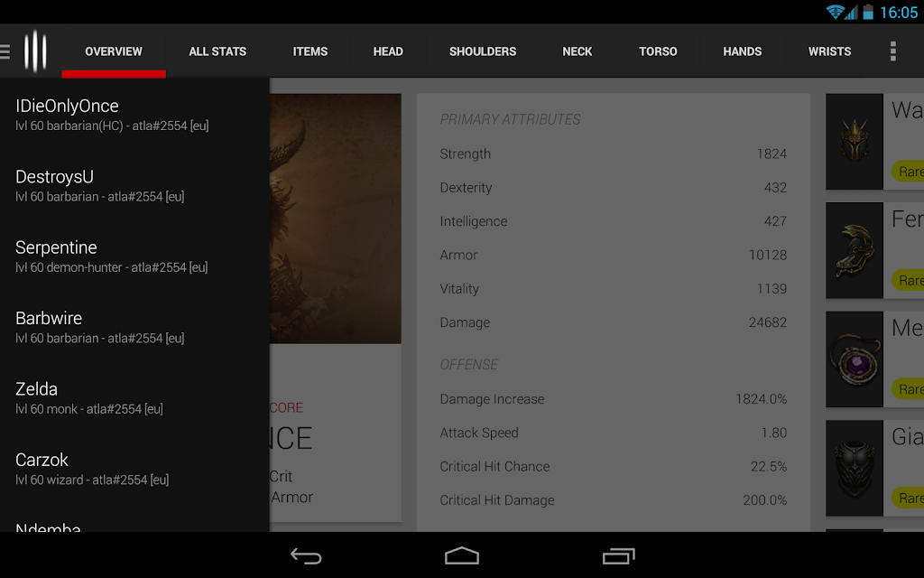Switch to the Overview tab
Image resolution: width=924 pixels, height=578 pixels.
(114, 51)
